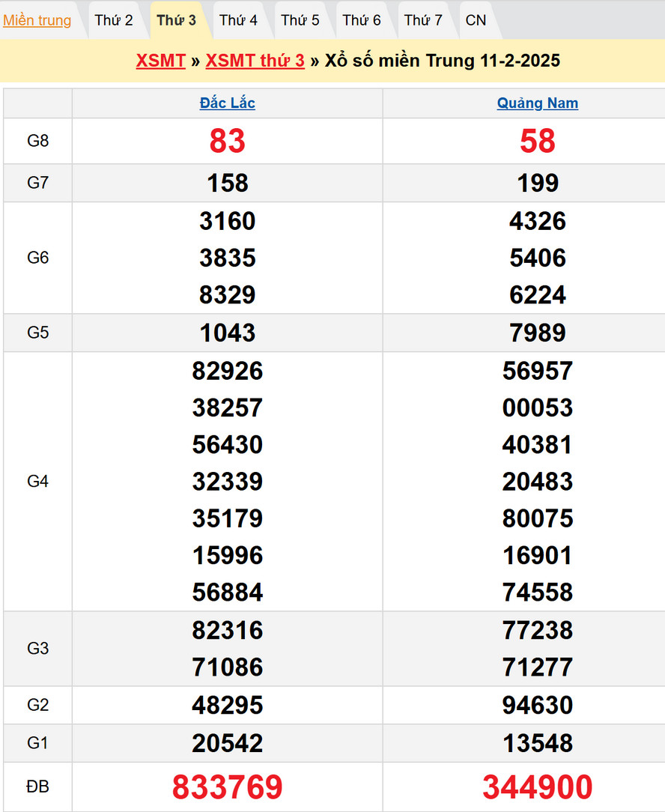Switch to the Thứ 6 tab

tap(362, 20)
